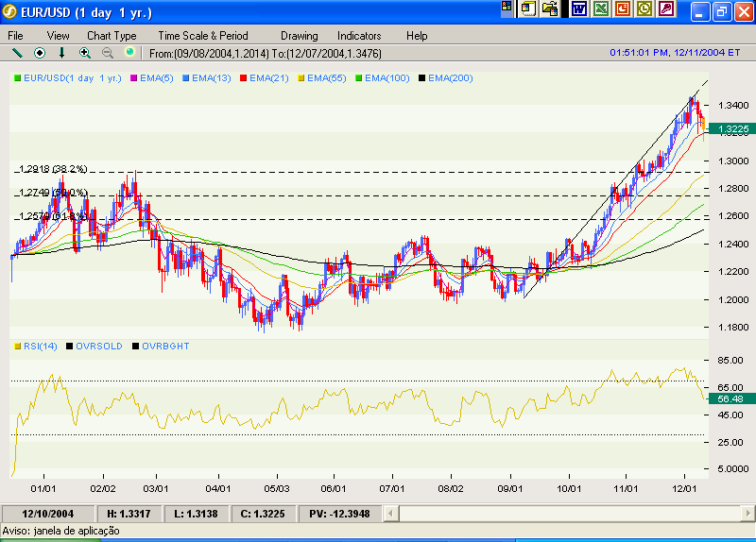Open the Chart Type menu
756x542 pixels.
tap(112, 35)
